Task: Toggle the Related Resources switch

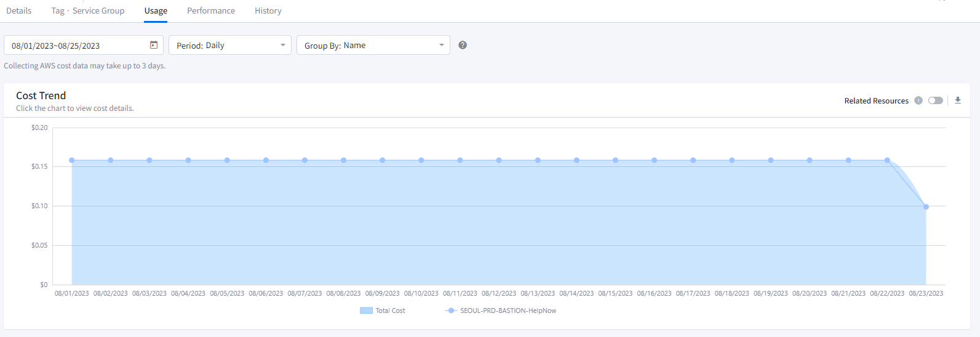Action: pyautogui.click(x=935, y=100)
